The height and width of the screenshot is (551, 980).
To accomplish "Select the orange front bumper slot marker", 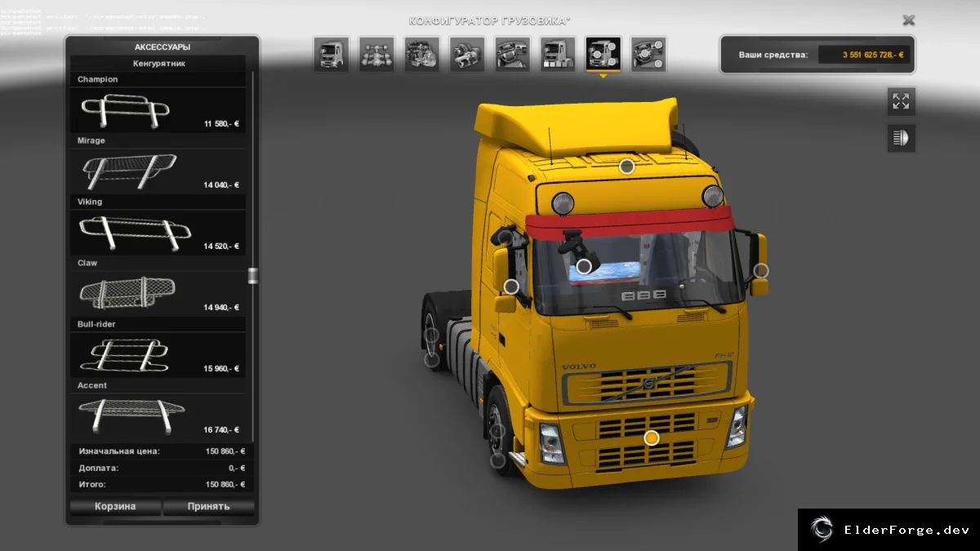I will point(651,438).
